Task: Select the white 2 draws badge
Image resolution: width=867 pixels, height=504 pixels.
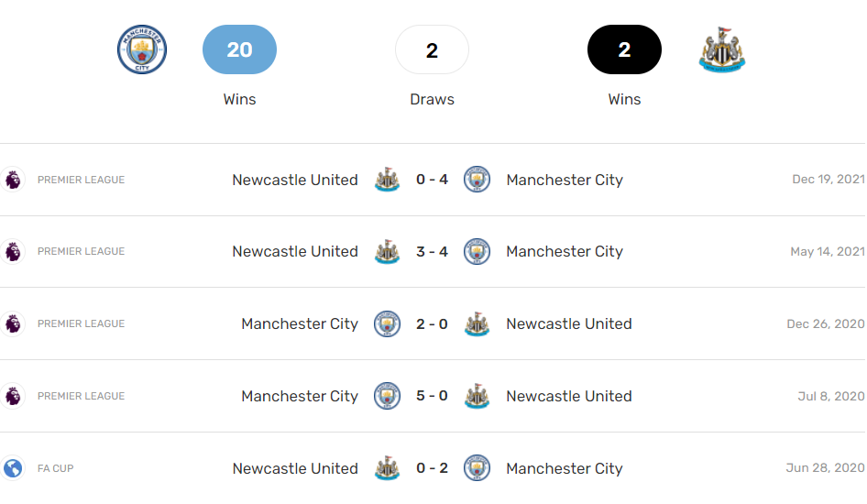Action: 432,49
